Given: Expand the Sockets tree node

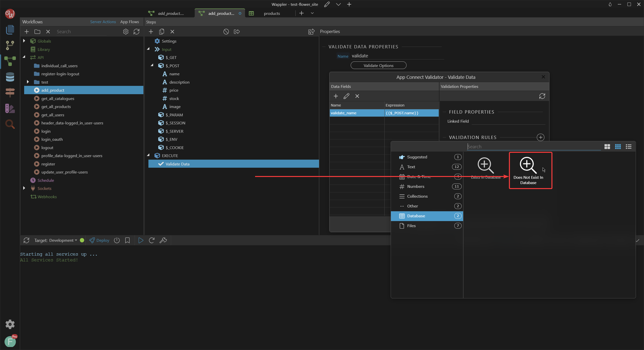Looking at the screenshot, I should tap(24, 188).
